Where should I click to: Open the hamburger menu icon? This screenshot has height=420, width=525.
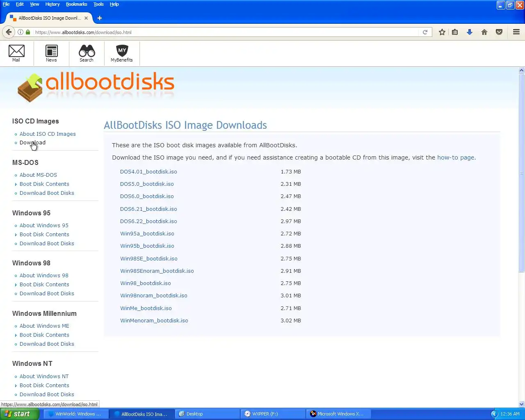(516, 32)
